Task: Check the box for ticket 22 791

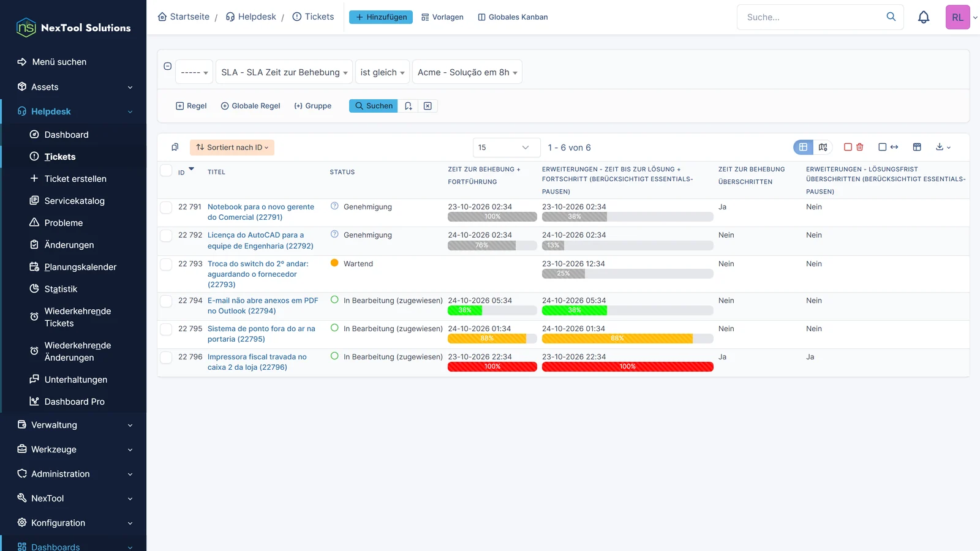Action: [166, 207]
